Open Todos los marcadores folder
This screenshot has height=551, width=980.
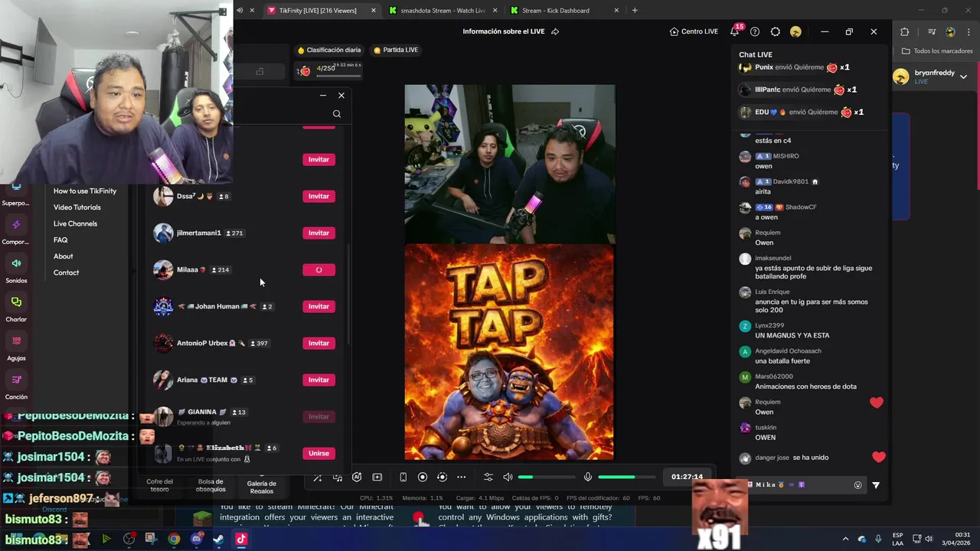click(938, 51)
